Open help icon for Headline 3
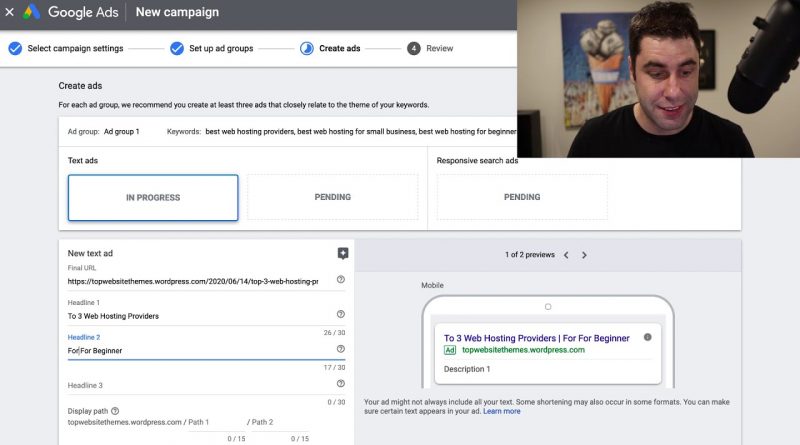Screen dimensions: 800x445 (341, 383)
